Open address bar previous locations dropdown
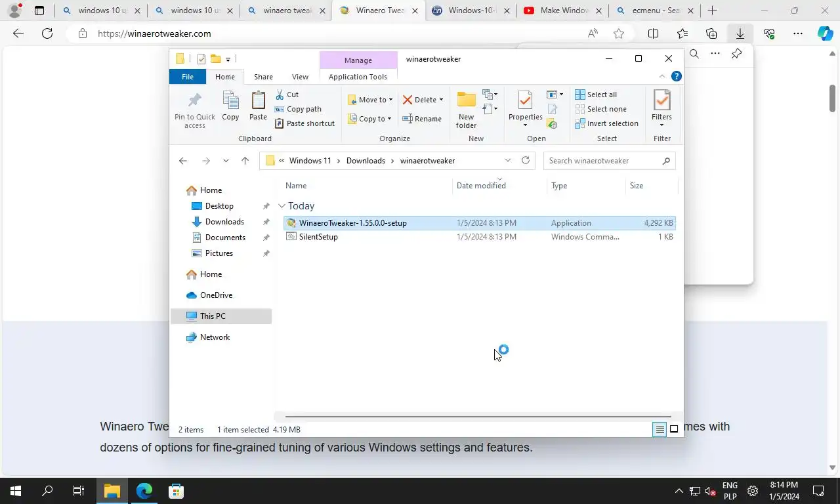This screenshot has width=840, height=504. tap(507, 160)
